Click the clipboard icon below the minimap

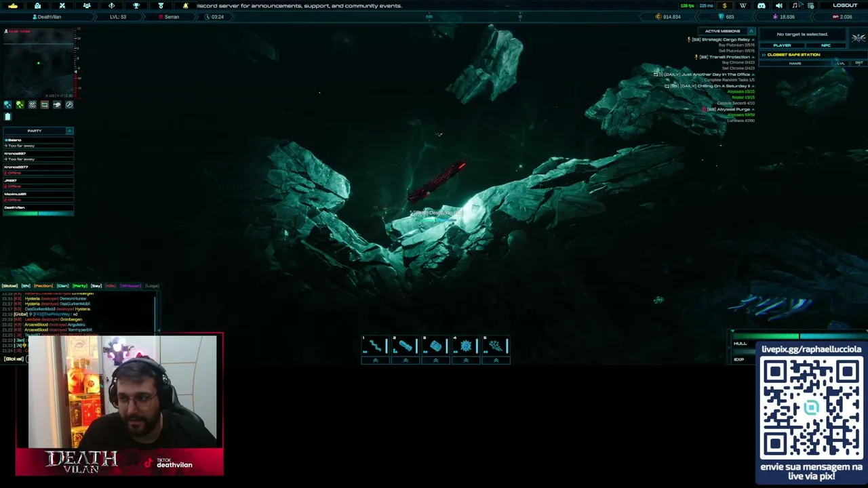tap(7, 117)
